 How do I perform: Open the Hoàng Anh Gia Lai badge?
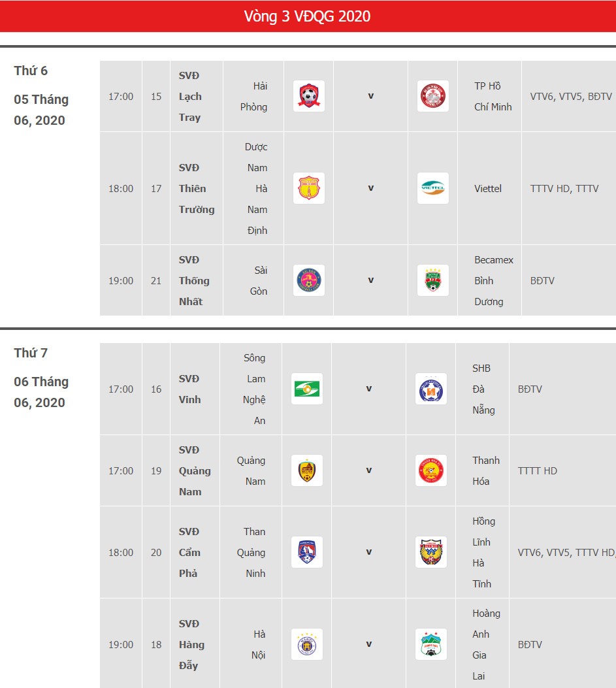[431, 644]
